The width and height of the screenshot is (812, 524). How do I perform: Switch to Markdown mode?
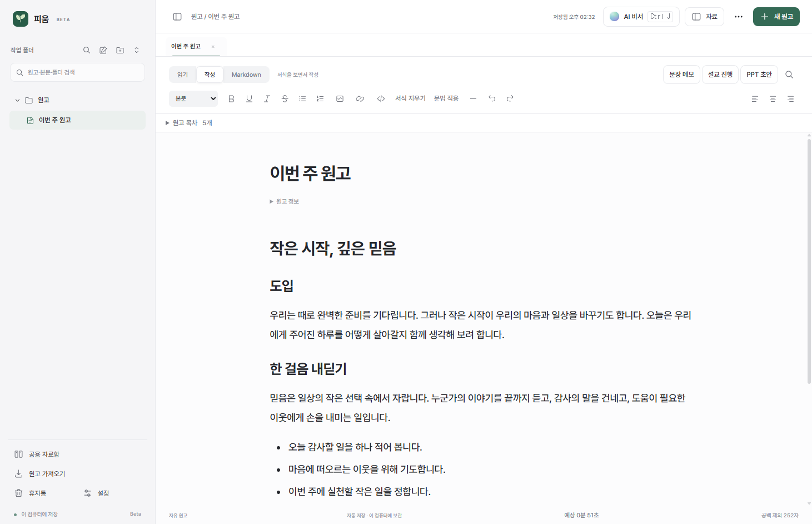pos(246,75)
